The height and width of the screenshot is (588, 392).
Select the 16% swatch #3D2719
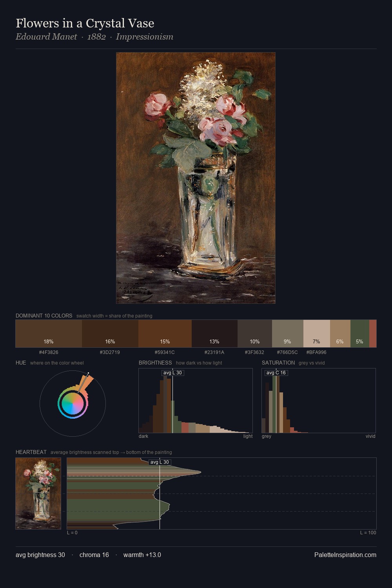tap(110, 334)
